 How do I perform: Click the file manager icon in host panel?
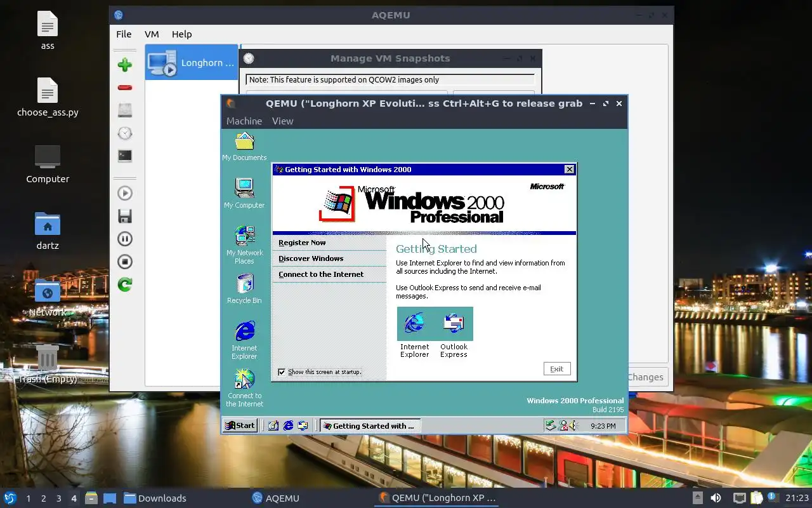pyautogui.click(x=91, y=498)
